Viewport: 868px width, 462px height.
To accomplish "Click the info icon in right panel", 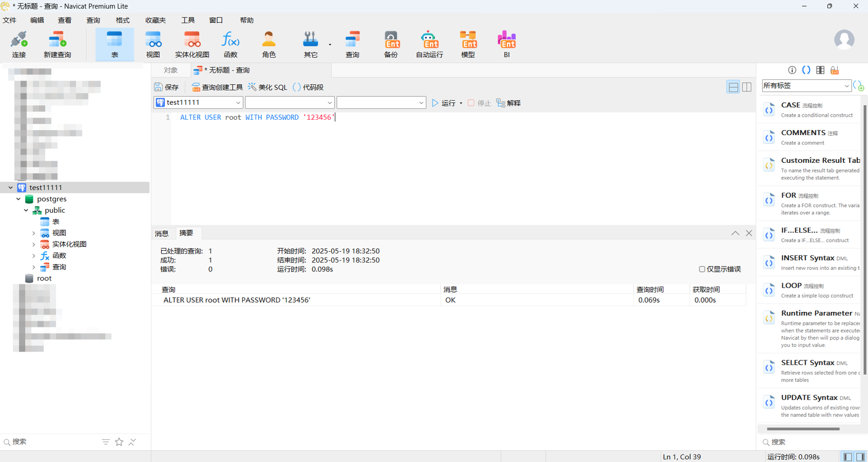I will (x=792, y=70).
